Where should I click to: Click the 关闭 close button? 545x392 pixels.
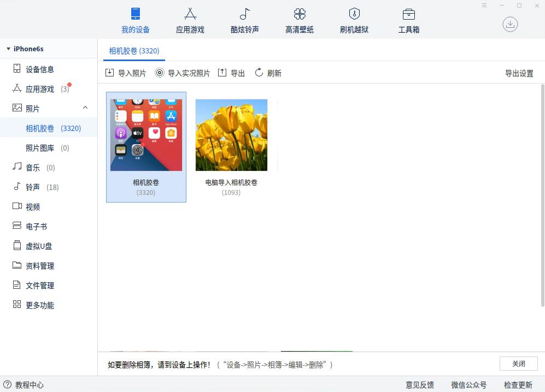tap(518, 364)
